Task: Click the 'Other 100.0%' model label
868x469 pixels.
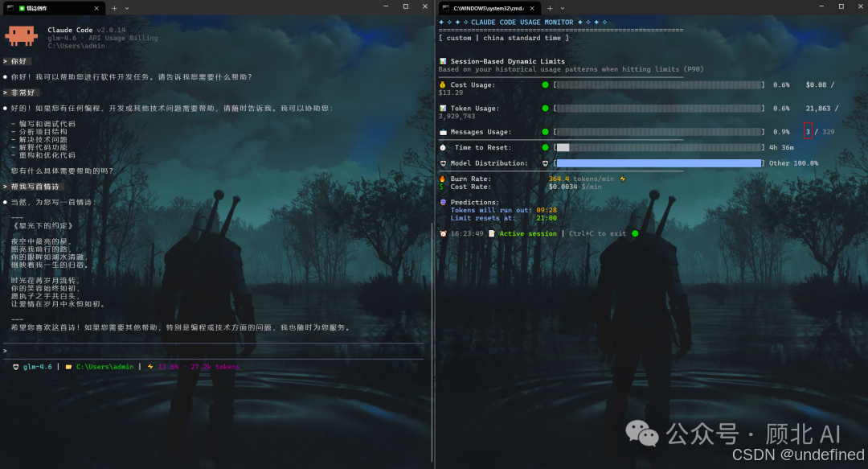Action: tap(793, 163)
